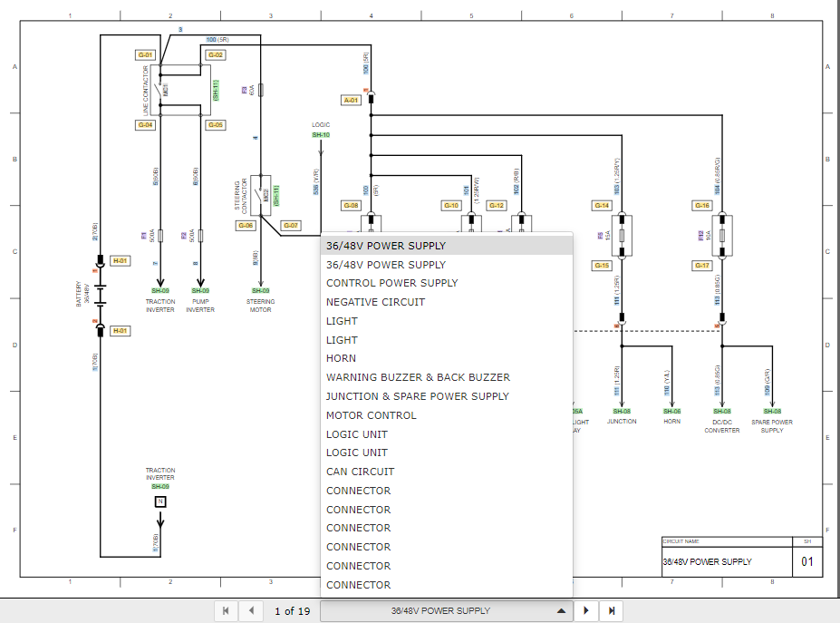The width and height of the screenshot is (840, 623).
Task: Jump to the last schematic page
Action: pos(613,610)
